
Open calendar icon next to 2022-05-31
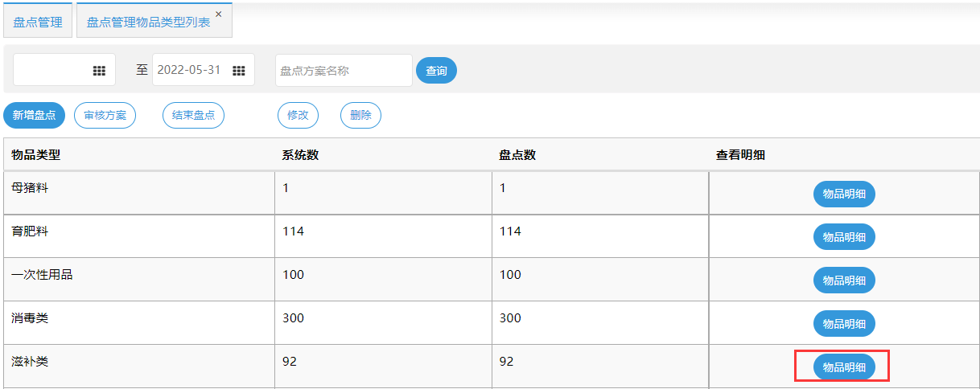coord(238,71)
